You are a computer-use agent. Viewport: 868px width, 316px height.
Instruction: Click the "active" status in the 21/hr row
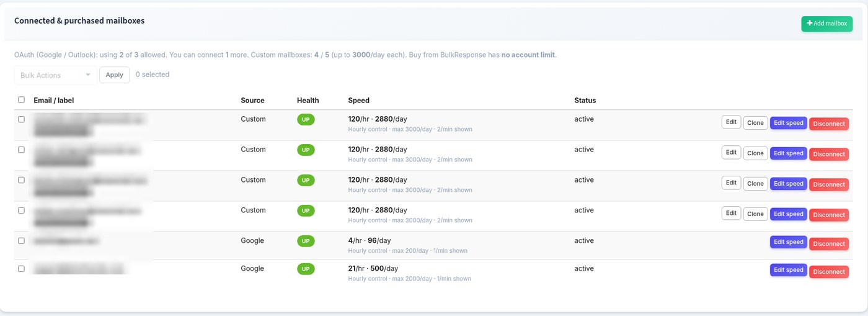[584, 268]
